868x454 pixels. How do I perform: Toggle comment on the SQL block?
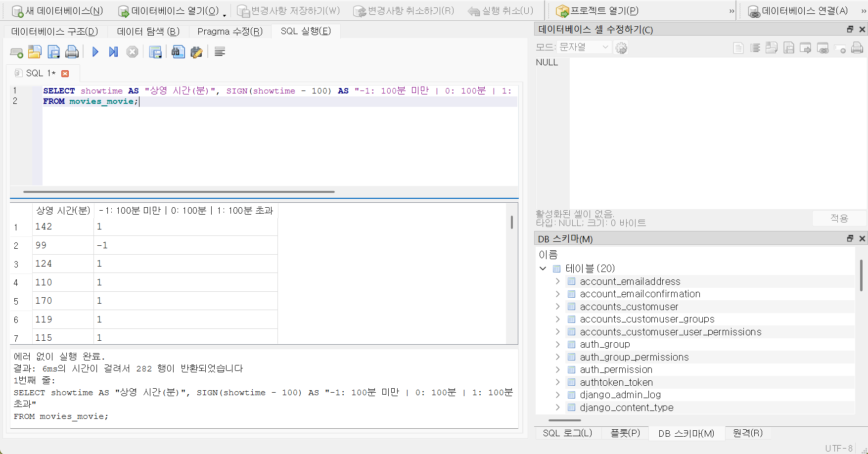pyautogui.click(x=220, y=52)
